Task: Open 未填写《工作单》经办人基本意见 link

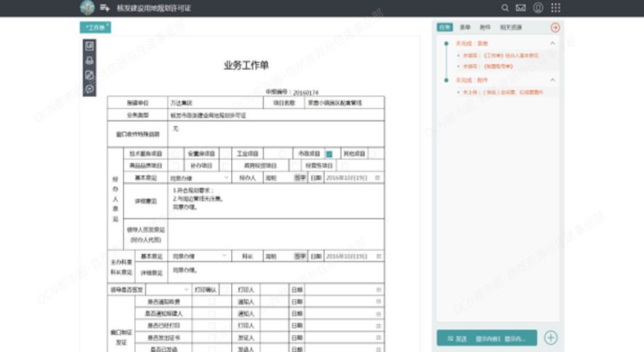Action: pos(501,55)
